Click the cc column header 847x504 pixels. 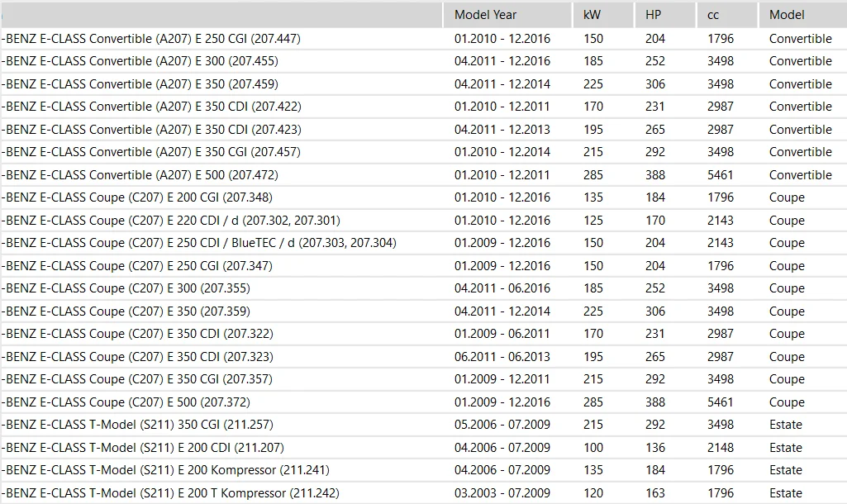click(713, 15)
